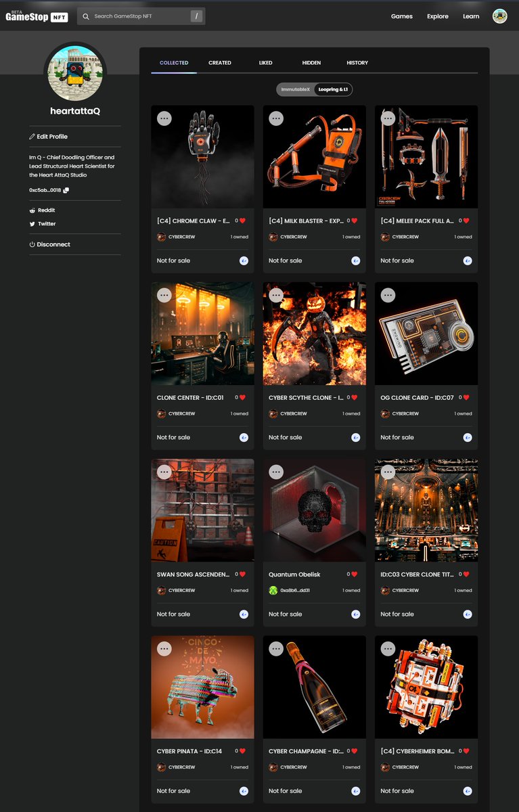Click Loopring icon on MELEE PACK card
This screenshot has height=812, width=519.
[x=467, y=261]
